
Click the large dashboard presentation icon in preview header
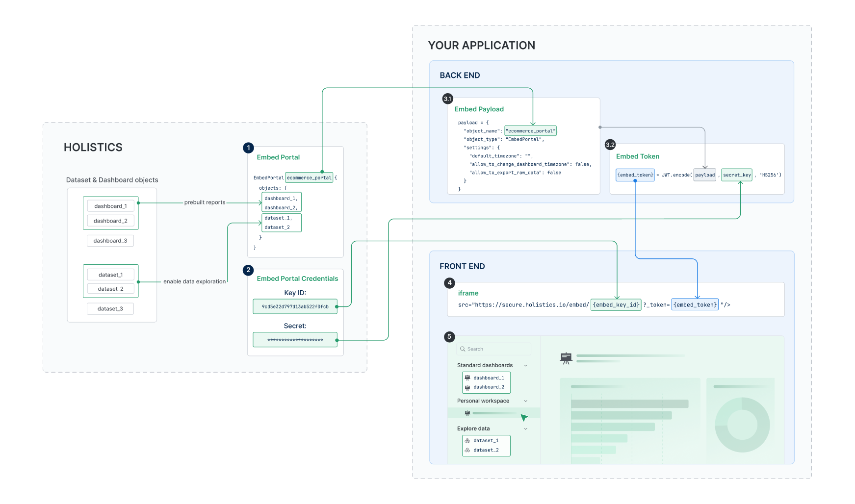[566, 358]
